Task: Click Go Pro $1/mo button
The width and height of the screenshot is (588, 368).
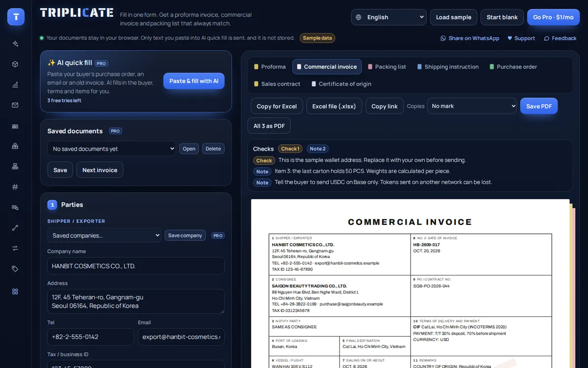Action: click(553, 17)
